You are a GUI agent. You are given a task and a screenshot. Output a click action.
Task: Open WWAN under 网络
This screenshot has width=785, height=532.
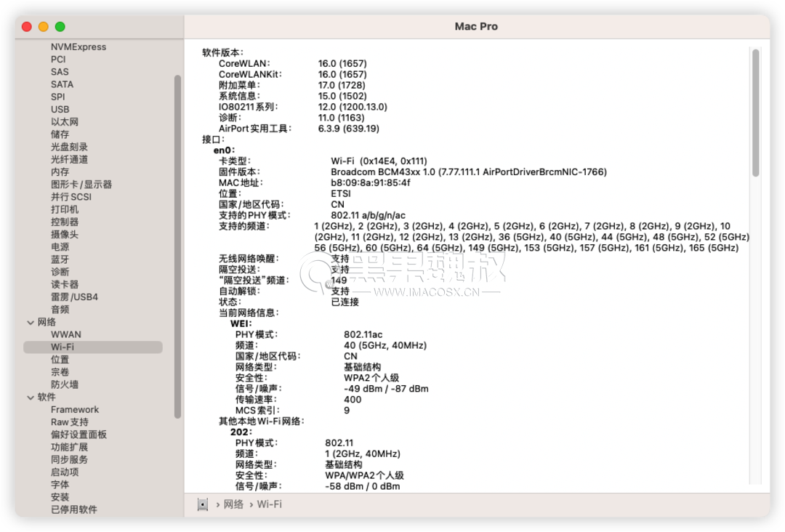65,335
